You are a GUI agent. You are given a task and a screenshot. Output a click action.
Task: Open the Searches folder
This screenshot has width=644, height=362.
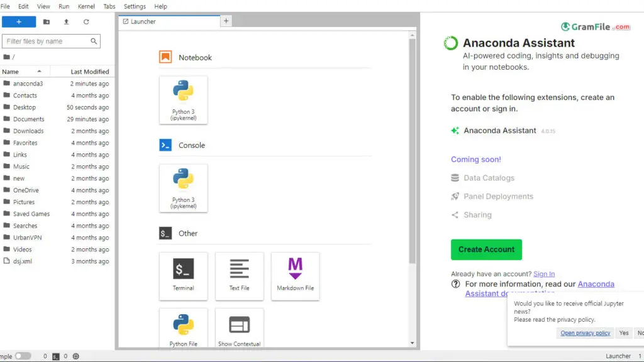[x=57, y=226]
